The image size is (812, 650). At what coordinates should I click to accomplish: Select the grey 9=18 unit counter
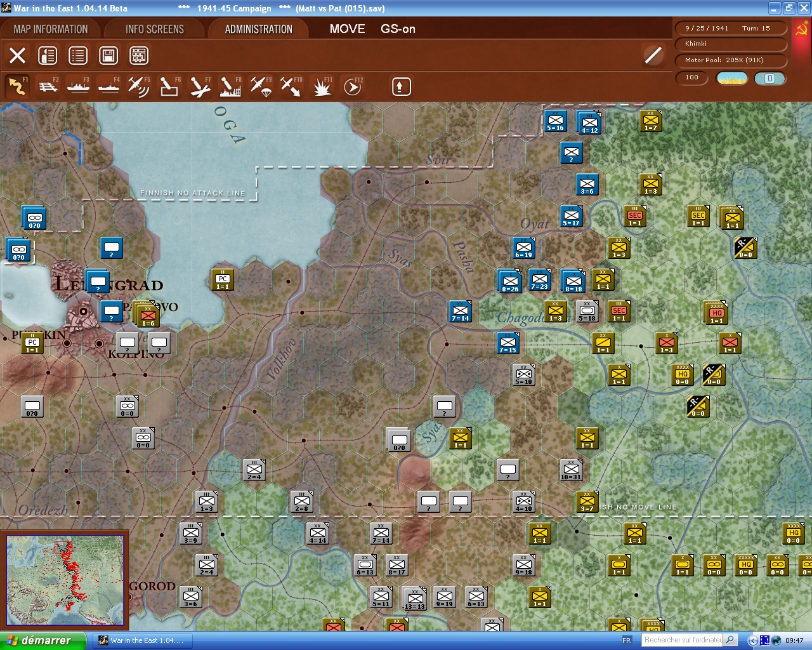pyautogui.click(x=523, y=565)
